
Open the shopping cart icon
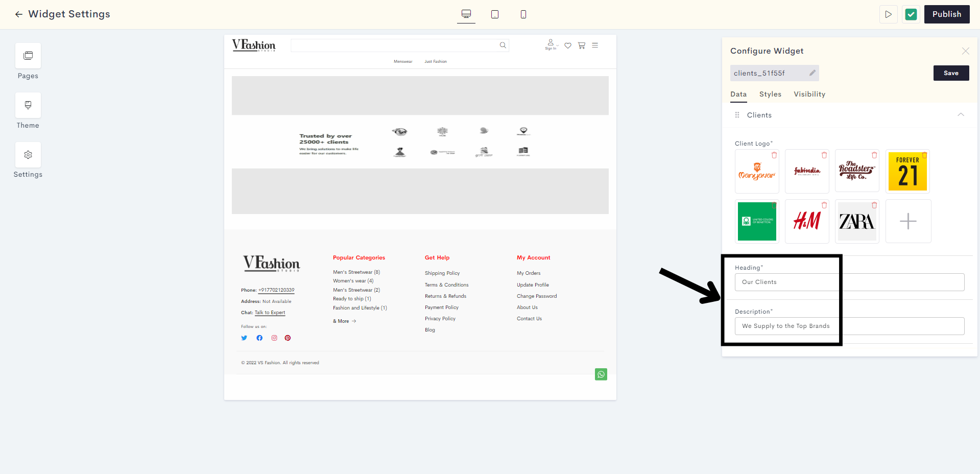click(x=582, y=45)
